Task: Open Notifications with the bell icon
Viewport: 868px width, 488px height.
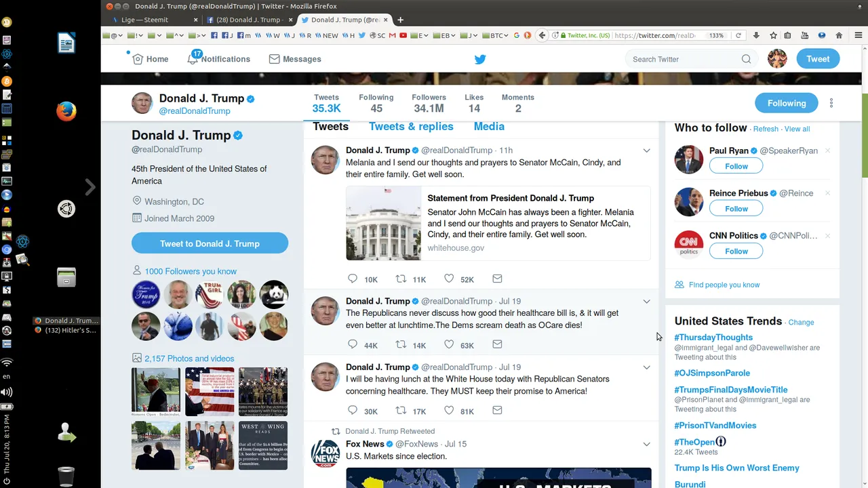Action: [193, 59]
